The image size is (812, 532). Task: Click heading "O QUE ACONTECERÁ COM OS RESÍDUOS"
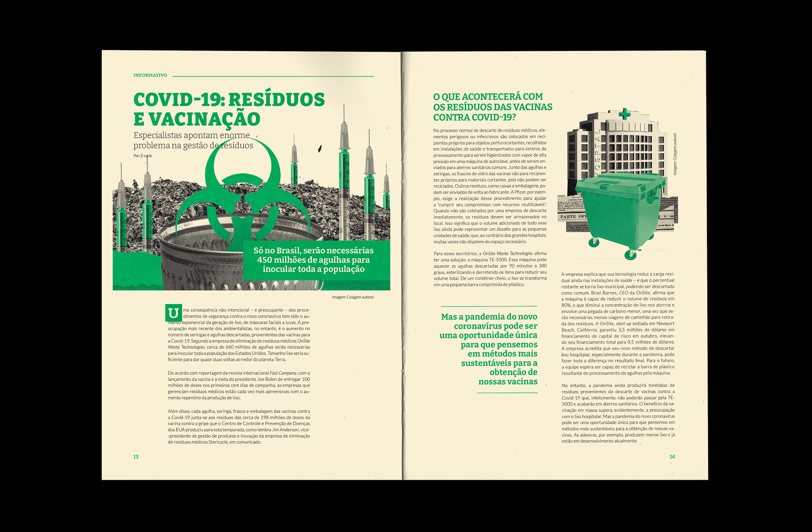point(493,107)
